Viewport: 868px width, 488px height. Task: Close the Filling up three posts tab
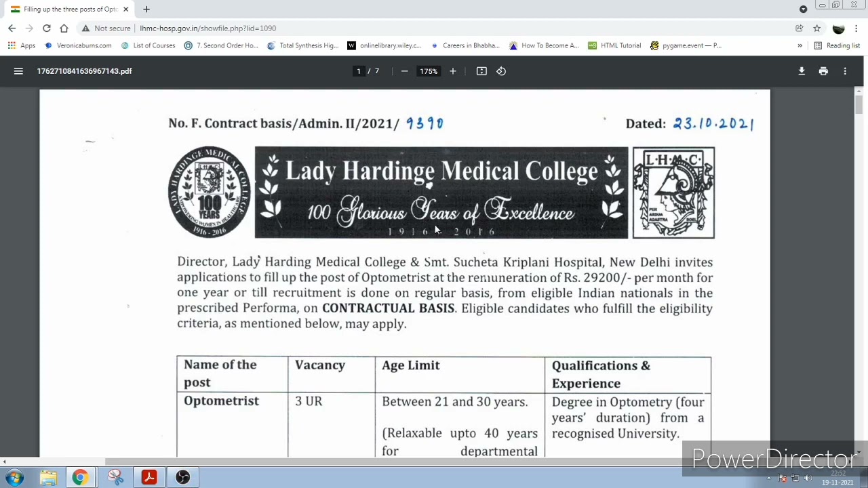click(125, 9)
